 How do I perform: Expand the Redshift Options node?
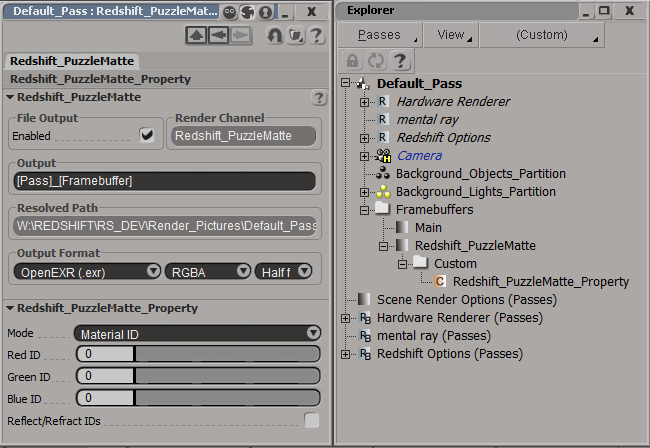[364, 138]
